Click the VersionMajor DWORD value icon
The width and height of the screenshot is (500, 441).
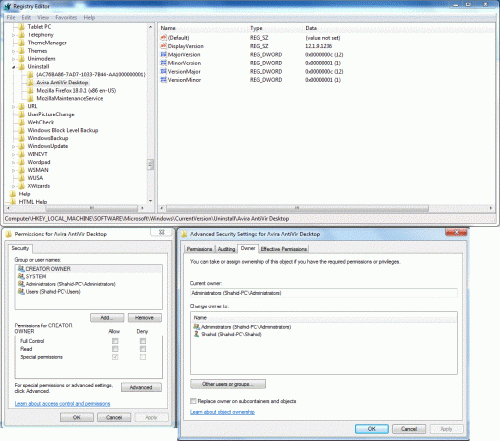(x=163, y=71)
